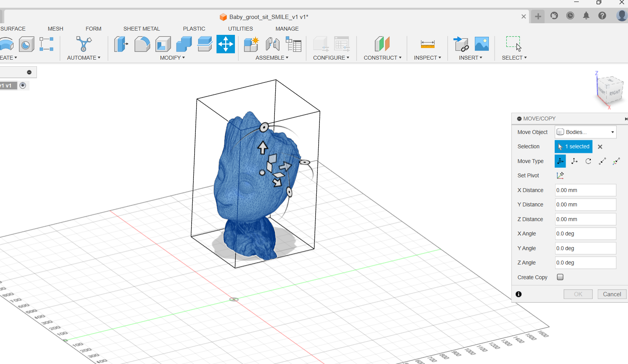Click the upward arrow move manipulator
The height and width of the screenshot is (364, 628).
coord(263,148)
